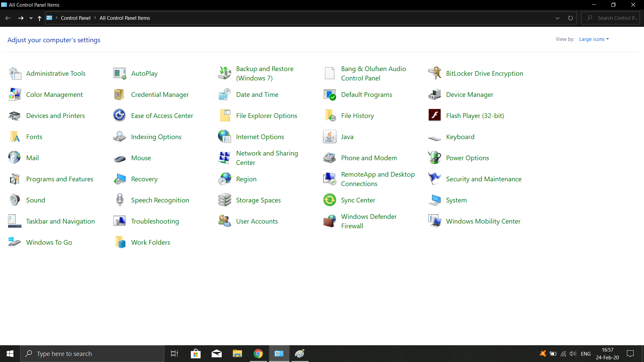The height and width of the screenshot is (362, 644).
Task: Open the Ease of Access Center icon
Action: pos(120,116)
